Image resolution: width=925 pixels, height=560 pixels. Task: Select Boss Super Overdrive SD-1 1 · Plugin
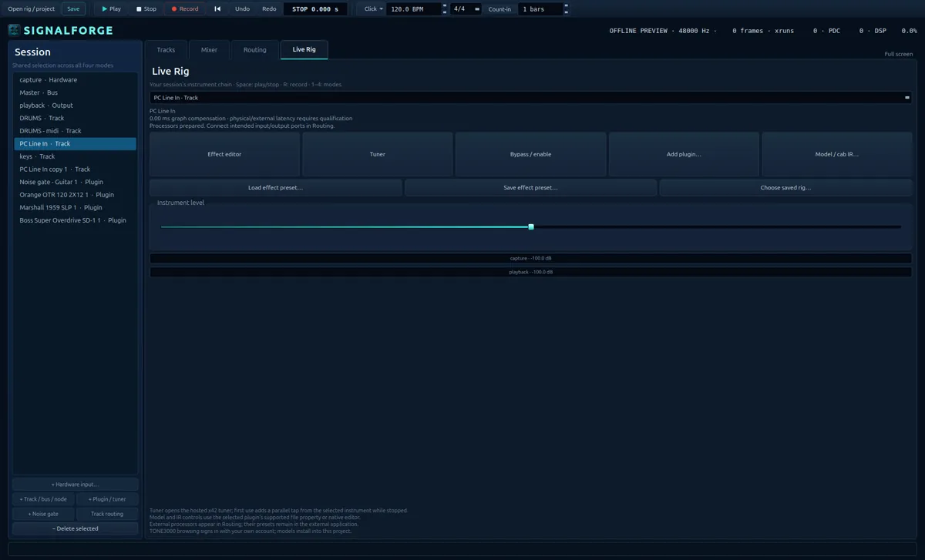(75, 220)
